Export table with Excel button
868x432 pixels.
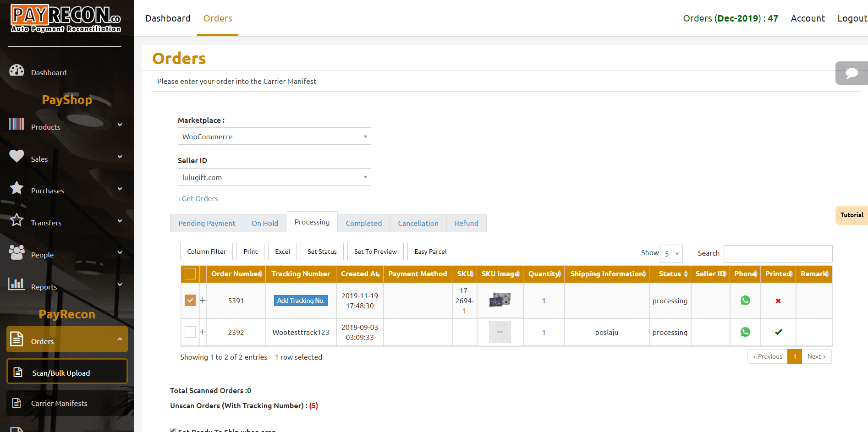[283, 252]
